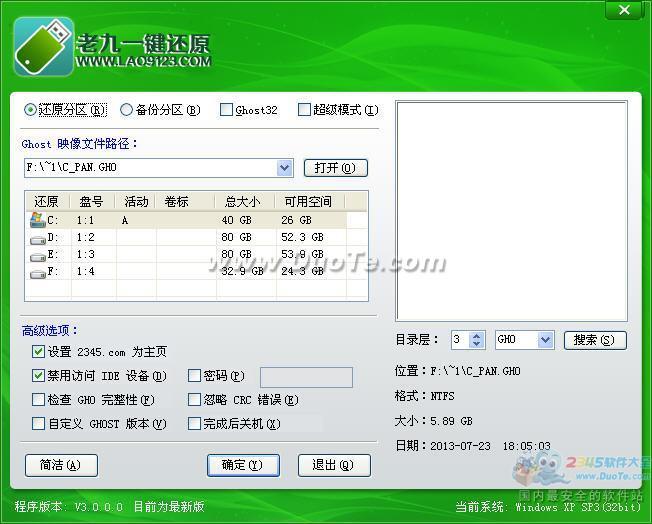Click the 确定 confirm button
This screenshot has height=524, width=652.
[242, 465]
